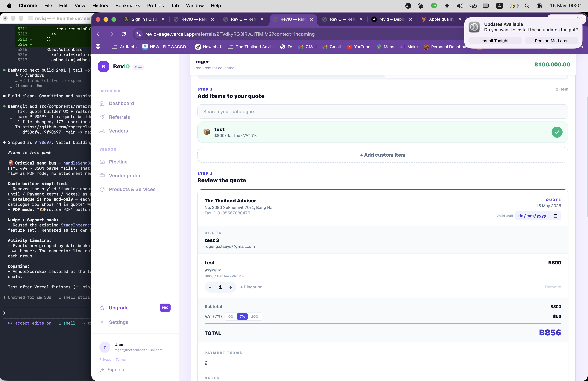Click the LINE icon in menu bar
This screenshot has height=381, width=588.
click(x=434, y=6)
